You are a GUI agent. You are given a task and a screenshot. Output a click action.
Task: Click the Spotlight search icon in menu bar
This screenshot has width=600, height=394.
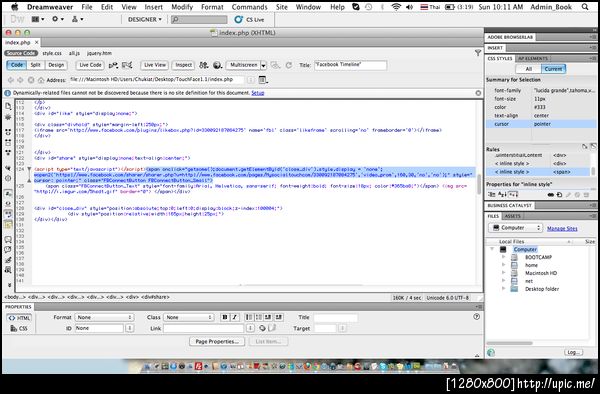click(585, 7)
